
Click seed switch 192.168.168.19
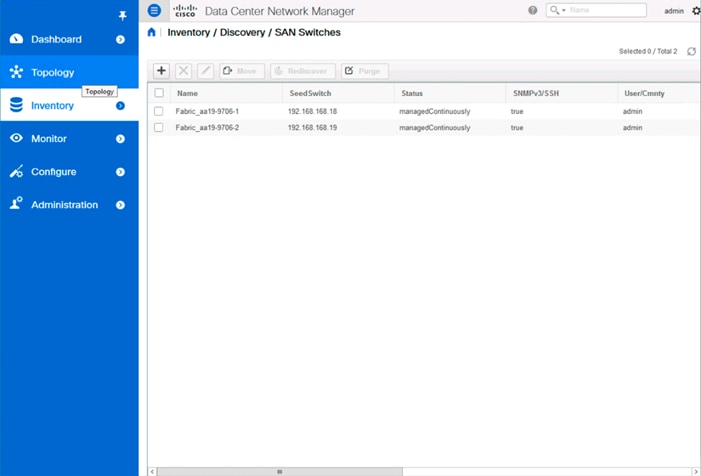tap(312, 128)
